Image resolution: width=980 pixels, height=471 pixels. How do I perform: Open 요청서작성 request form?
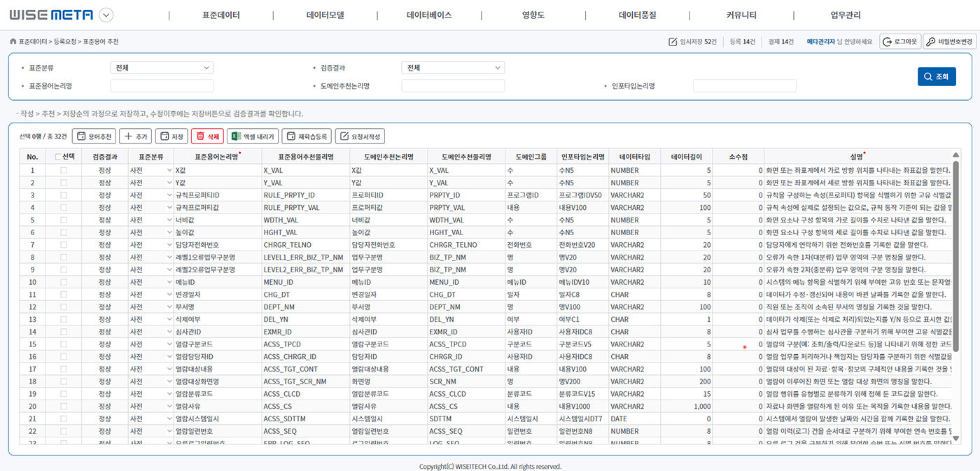click(x=360, y=136)
